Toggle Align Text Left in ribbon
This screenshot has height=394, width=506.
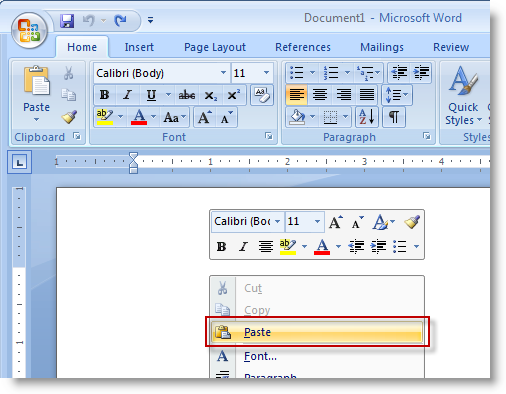(296, 95)
